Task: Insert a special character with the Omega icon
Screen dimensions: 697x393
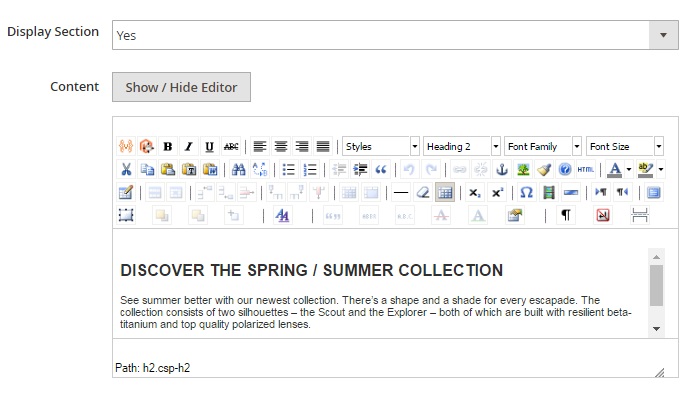Action: click(x=526, y=192)
